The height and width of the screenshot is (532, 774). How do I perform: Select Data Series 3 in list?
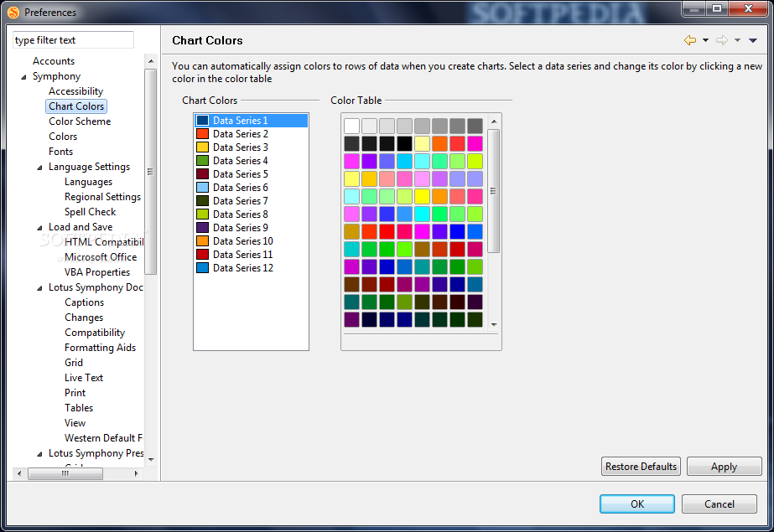click(x=252, y=147)
